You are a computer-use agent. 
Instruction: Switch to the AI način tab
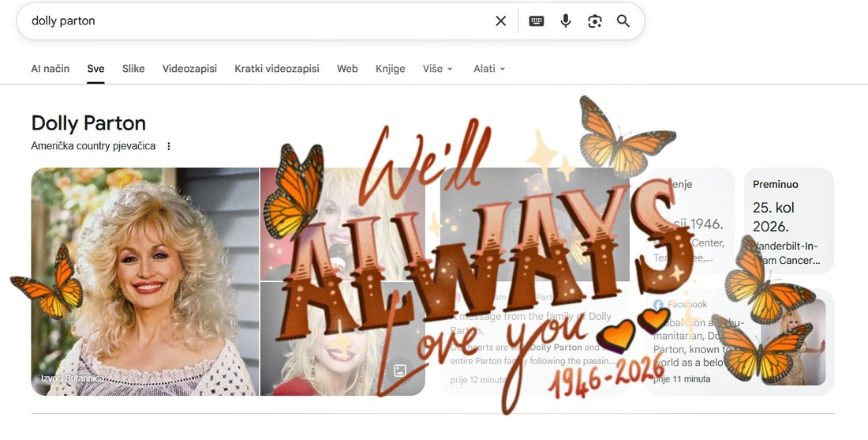click(x=51, y=69)
